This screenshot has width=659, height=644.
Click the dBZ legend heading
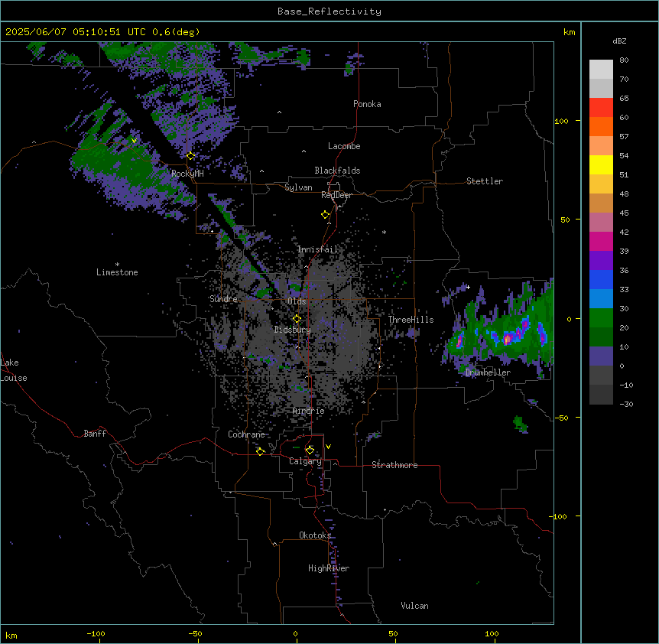click(619, 41)
